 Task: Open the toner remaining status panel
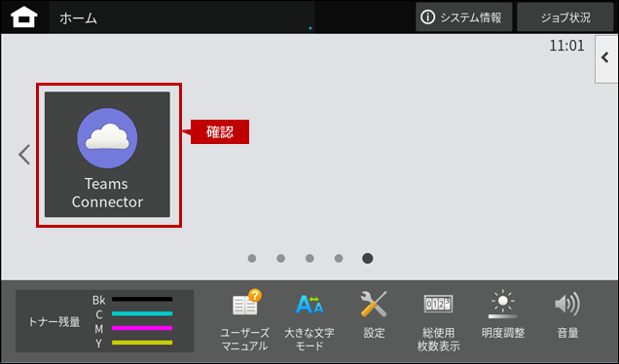(104, 321)
